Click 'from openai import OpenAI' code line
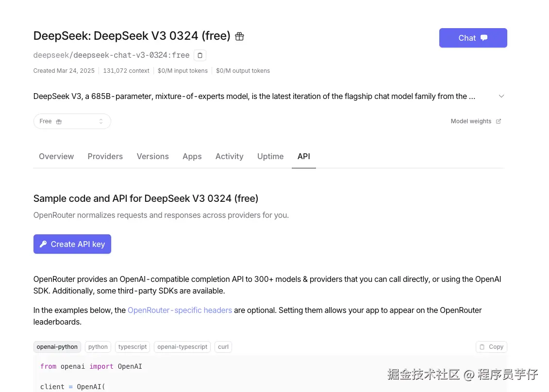 click(91, 366)
